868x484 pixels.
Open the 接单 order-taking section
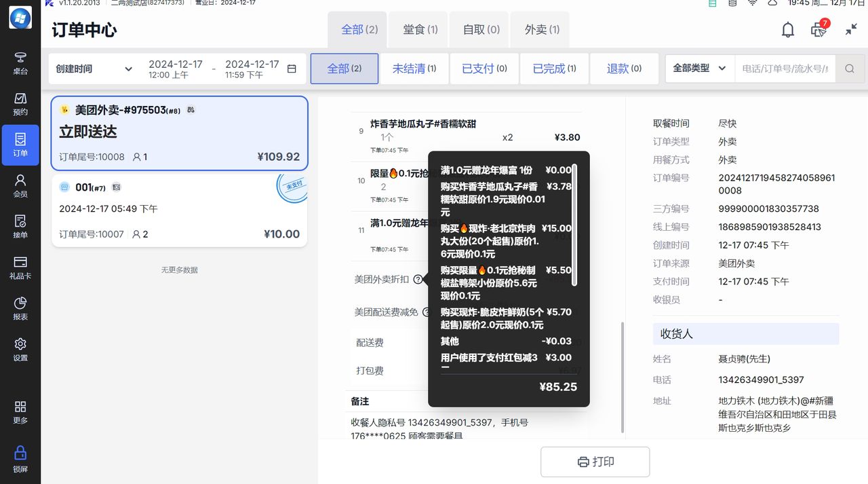click(x=20, y=226)
